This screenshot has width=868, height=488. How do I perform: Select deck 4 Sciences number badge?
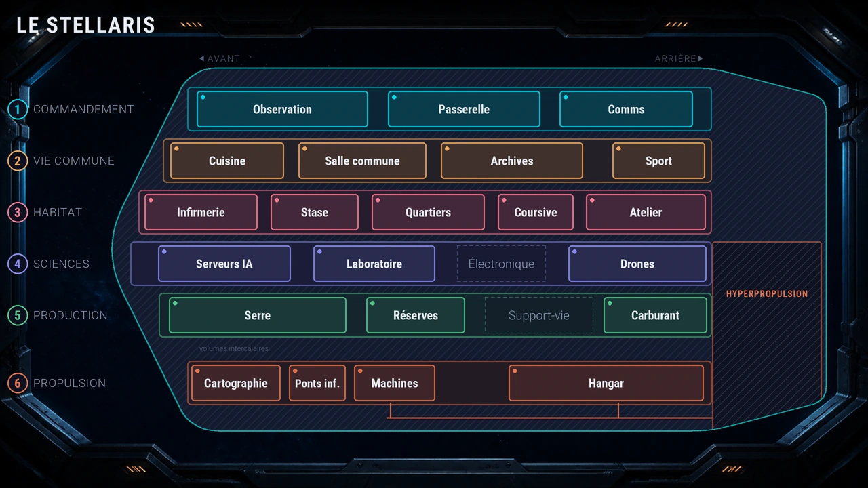coord(18,264)
